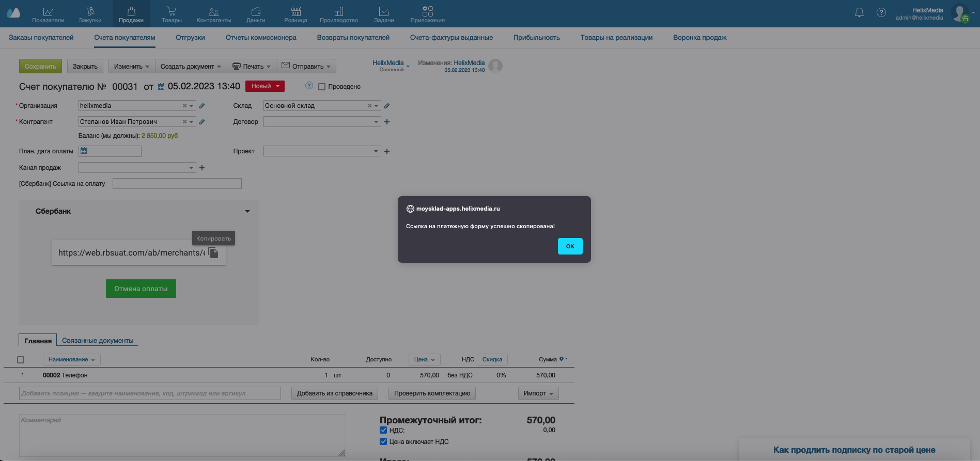Focus the Добавить позицию search field
The image size is (980, 461).
150,393
